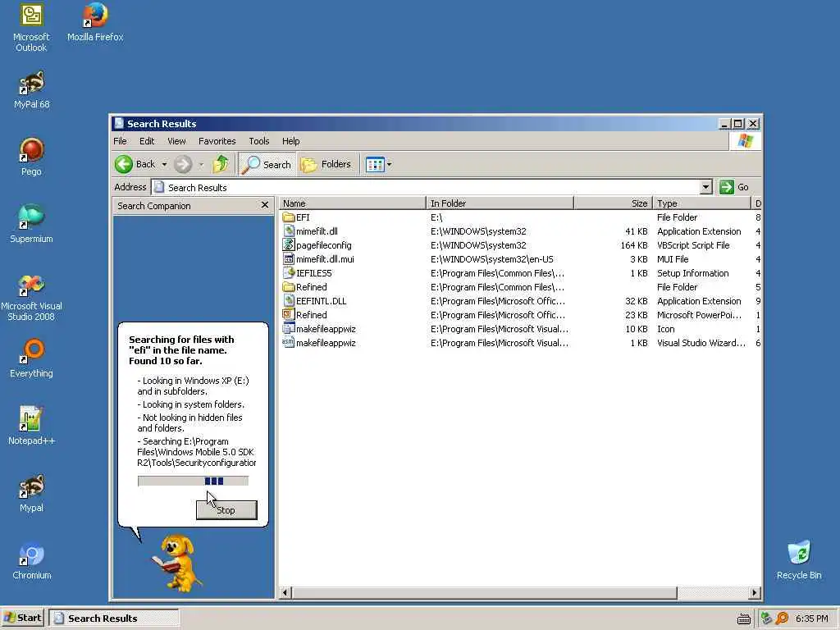This screenshot has width=840, height=630.
Task: Open the Tools menu
Action: pos(258,141)
